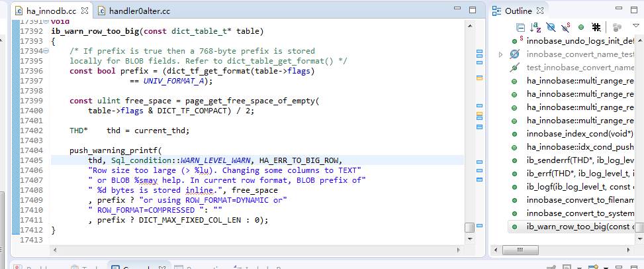This screenshot has height=269, width=644.
Task: Maximize the editor area
Action: pos(473,9)
